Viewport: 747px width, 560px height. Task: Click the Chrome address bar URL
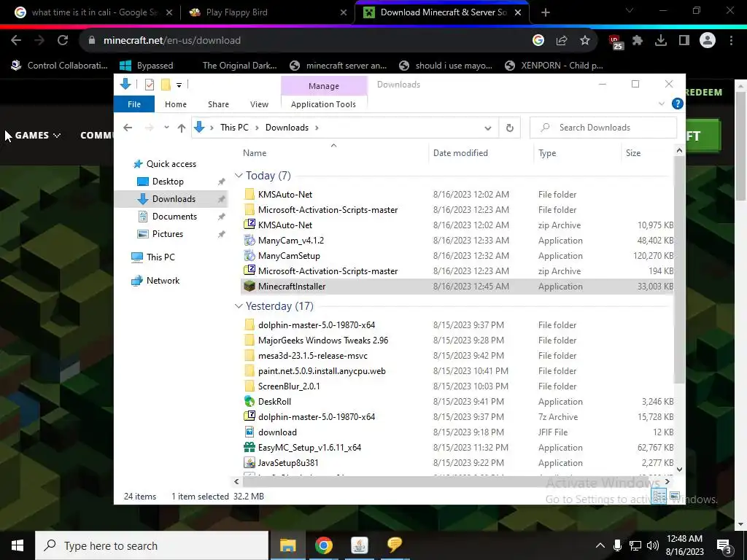(x=172, y=41)
